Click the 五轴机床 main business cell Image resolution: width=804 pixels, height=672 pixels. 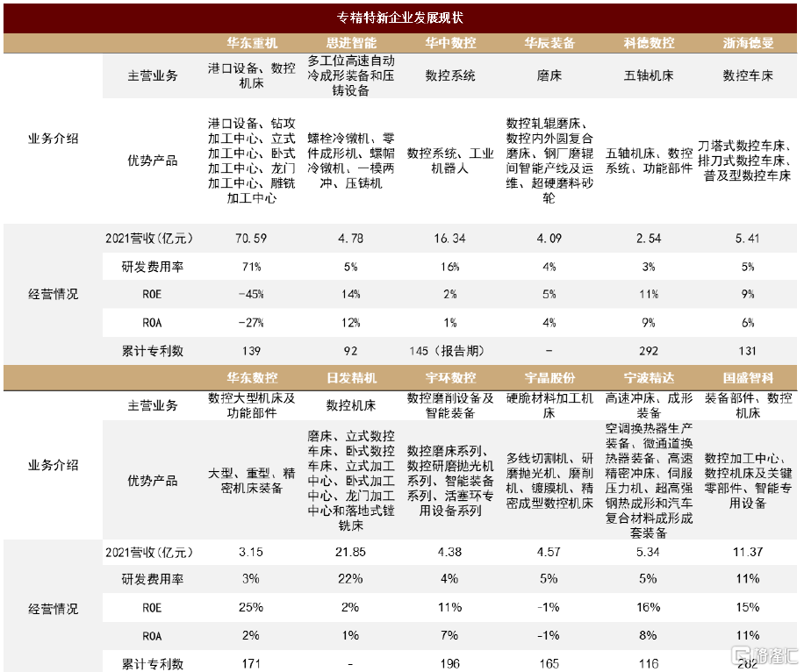pyautogui.click(x=649, y=75)
